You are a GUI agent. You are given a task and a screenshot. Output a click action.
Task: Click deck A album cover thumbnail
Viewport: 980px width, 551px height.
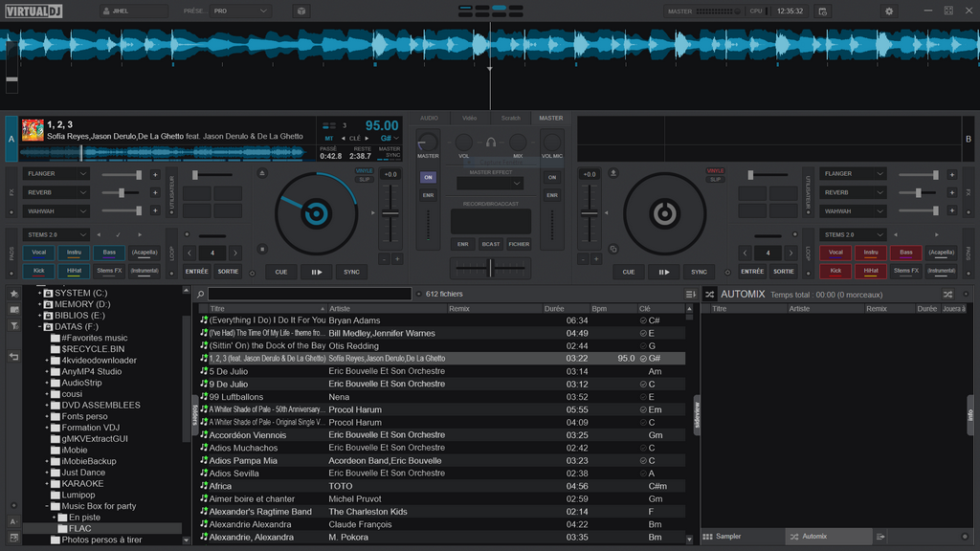point(33,130)
